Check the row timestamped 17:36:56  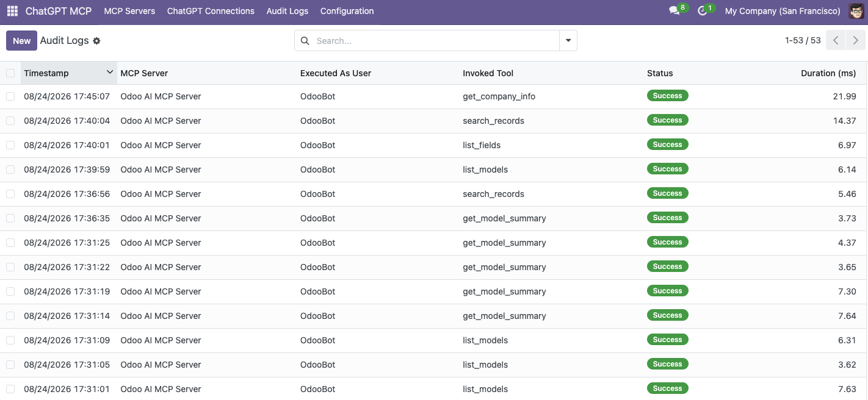point(10,194)
